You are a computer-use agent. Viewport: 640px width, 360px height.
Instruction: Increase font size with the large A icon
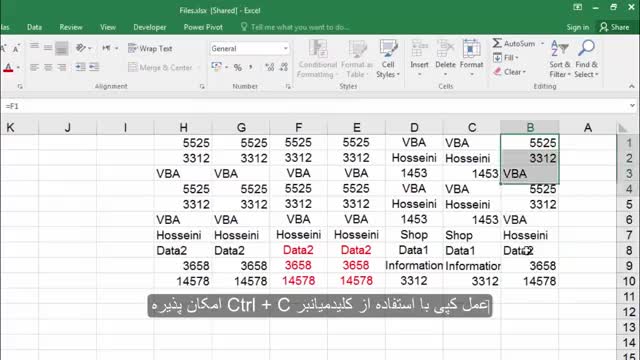[x=3, y=49]
